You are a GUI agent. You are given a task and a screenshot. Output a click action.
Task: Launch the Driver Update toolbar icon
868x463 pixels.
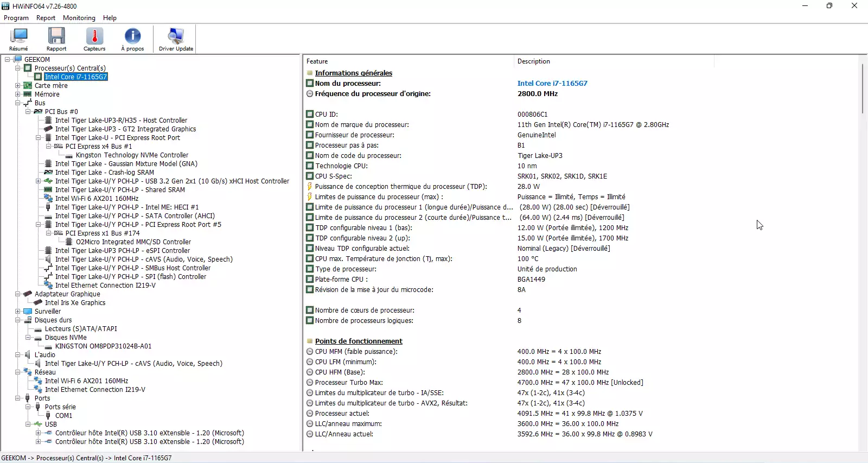tap(176, 39)
